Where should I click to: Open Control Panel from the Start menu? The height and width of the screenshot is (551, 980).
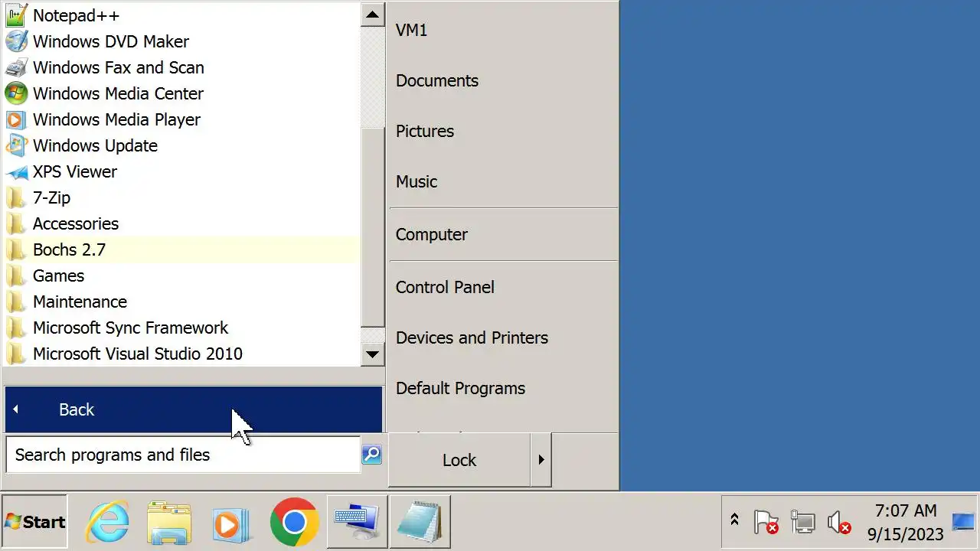tap(503, 287)
